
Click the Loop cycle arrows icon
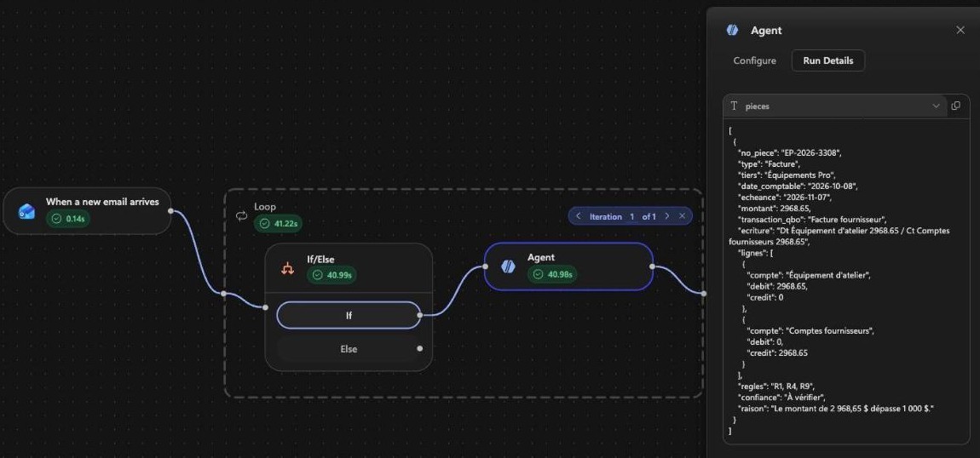[241, 215]
